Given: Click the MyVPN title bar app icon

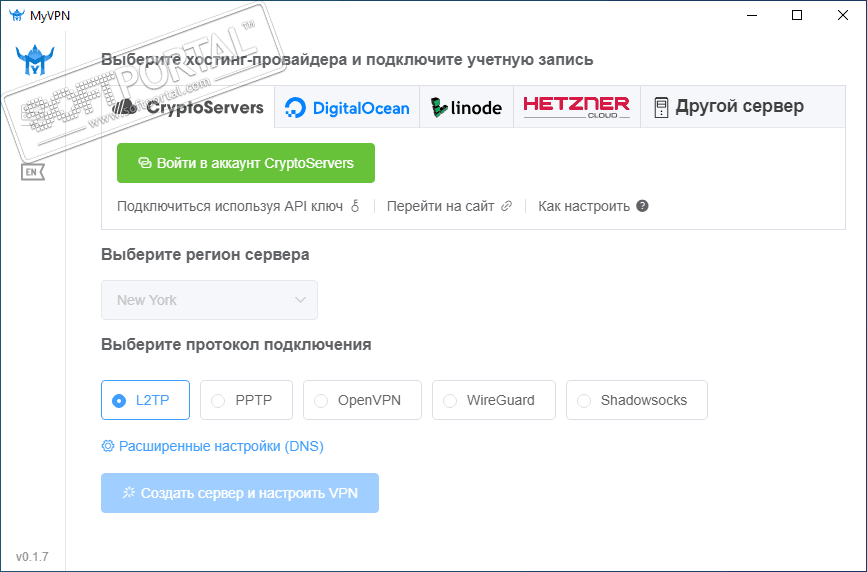Looking at the screenshot, I should pos(16,15).
